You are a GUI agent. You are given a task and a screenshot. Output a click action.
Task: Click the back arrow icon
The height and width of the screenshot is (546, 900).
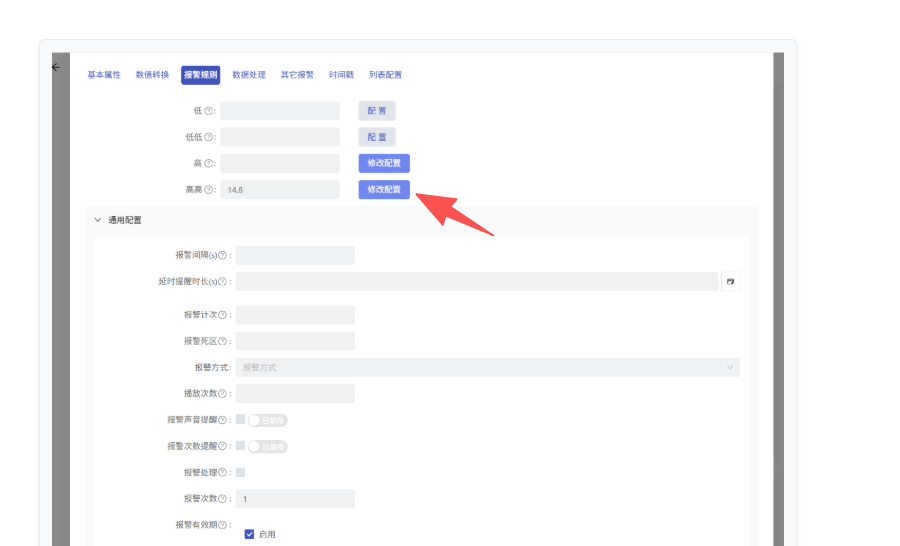coord(56,67)
